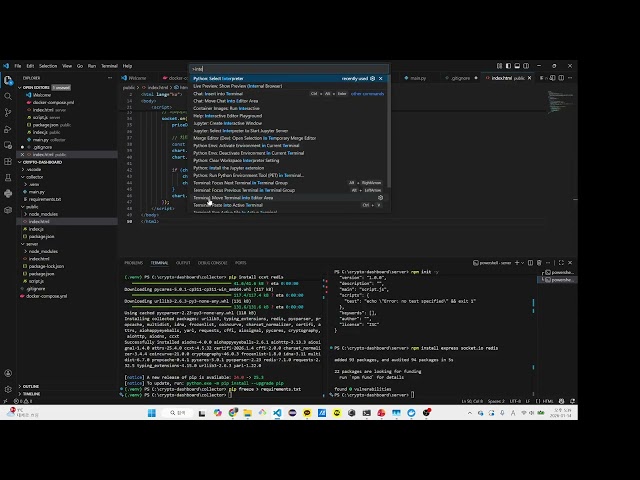Switch to DEBUG CONSOLE panel tab
Viewport: 640px width, 480px height.
212,263
